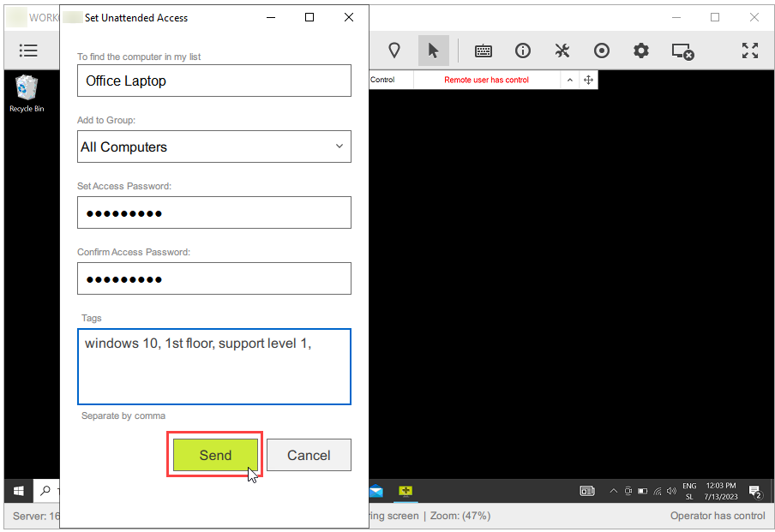
Task: Select the pointer tool in the toolbar
Action: coord(434,51)
